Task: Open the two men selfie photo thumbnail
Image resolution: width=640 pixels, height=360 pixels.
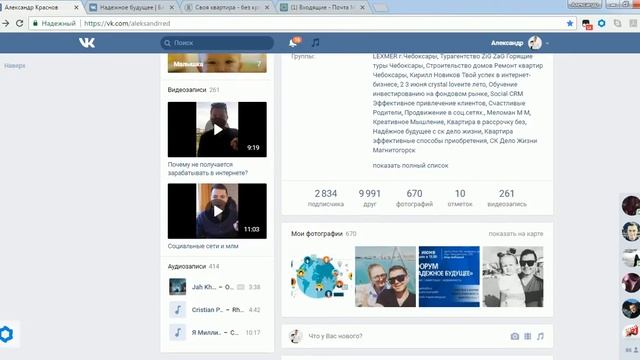Action: pos(385,276)
